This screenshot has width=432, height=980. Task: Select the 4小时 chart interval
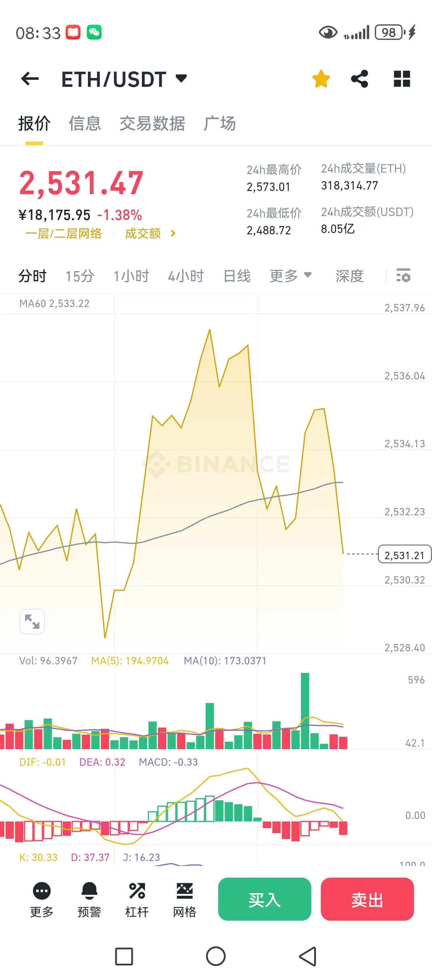186,276
